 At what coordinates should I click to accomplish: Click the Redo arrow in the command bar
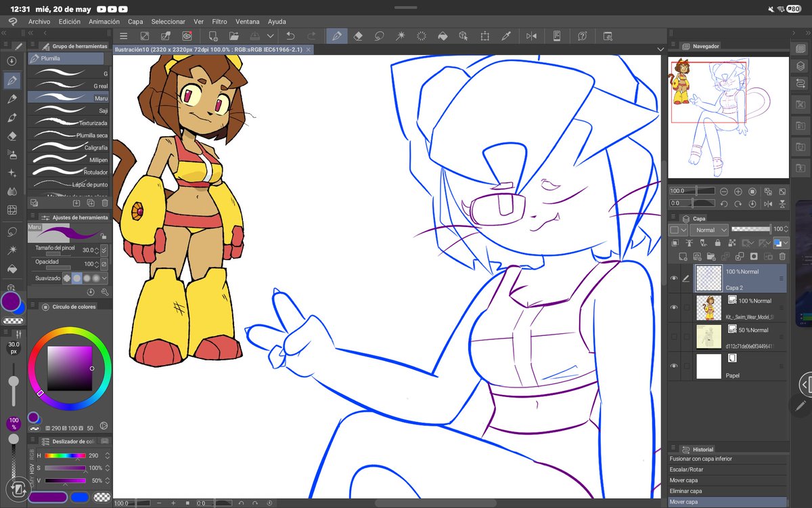click(312, 36)
